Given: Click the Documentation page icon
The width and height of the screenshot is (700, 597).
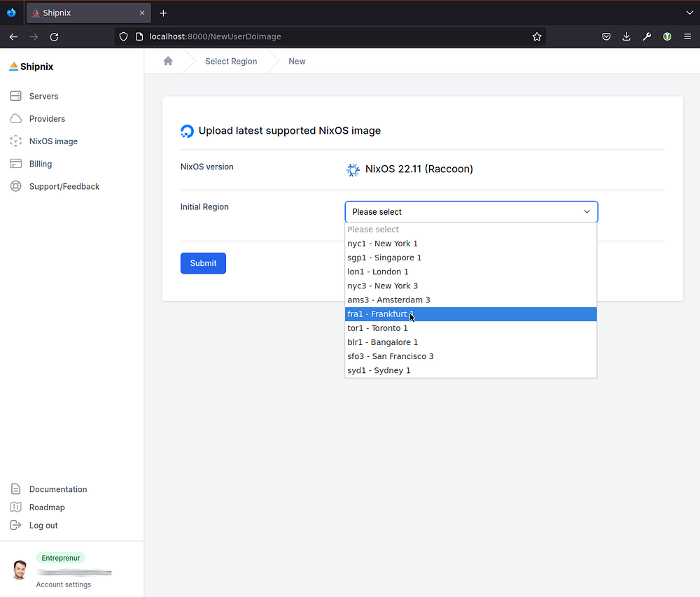Looking at the screenshot, I should (15, 489).
